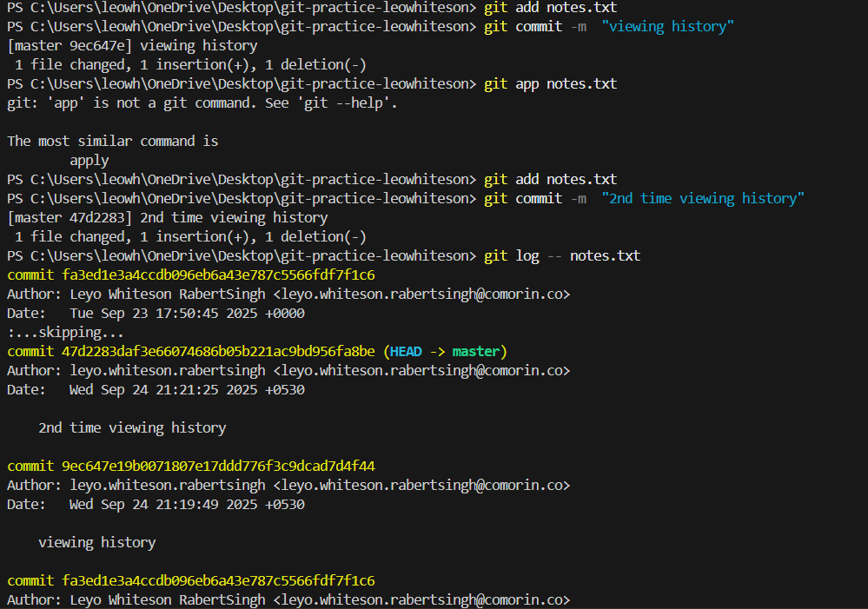Click the ':...skipping...' pager line
The width and height of the screenshot is (868, 609).
(65, 333)
